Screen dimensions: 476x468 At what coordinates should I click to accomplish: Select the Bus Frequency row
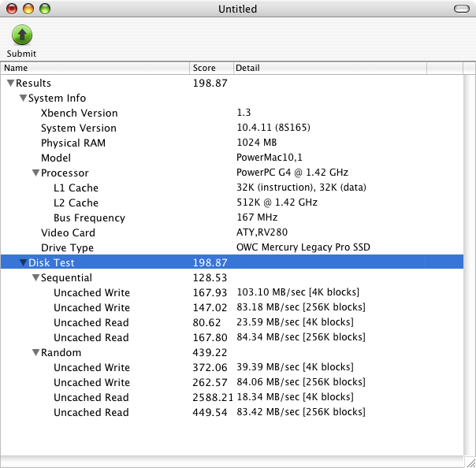(89, 218)
